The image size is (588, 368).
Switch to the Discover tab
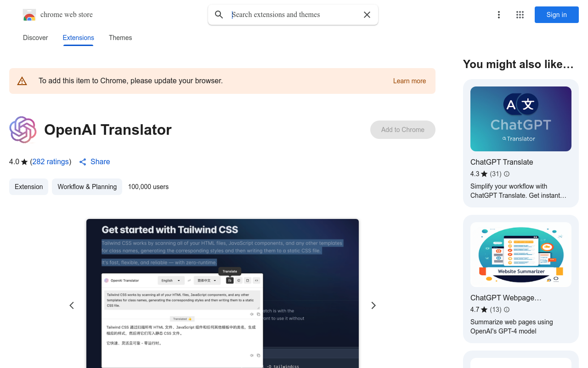coord(35,38)
